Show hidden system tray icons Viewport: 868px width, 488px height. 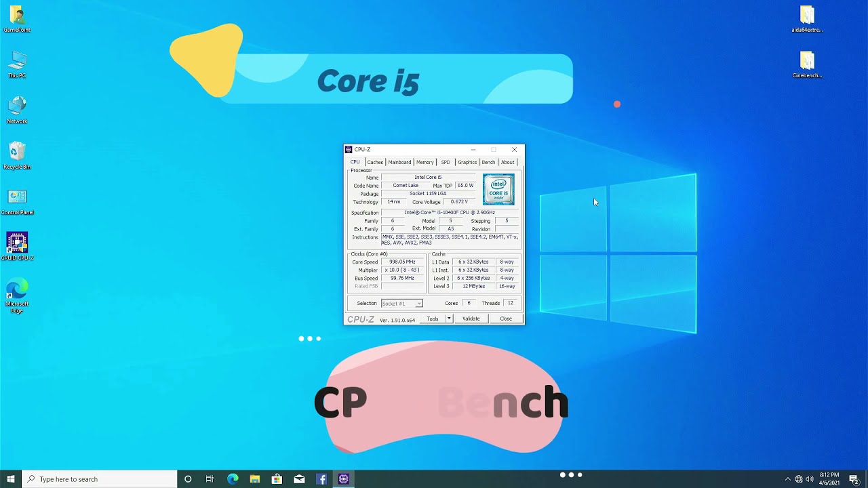787,479
